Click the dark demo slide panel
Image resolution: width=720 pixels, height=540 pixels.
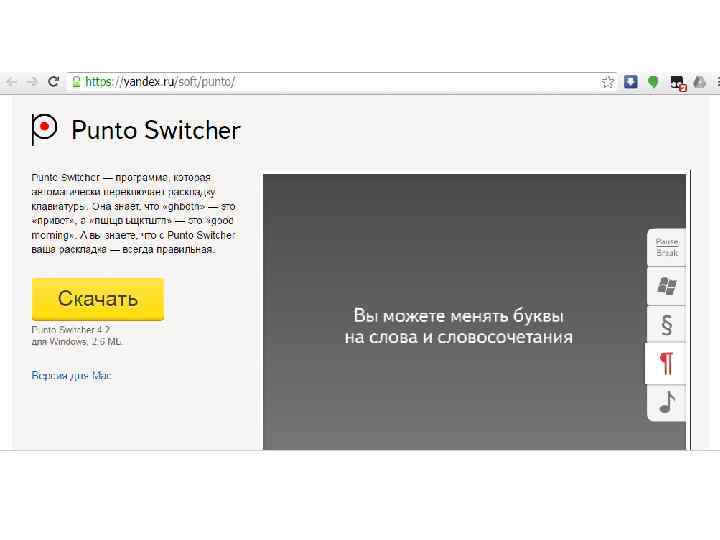click(x=474, y=312)
